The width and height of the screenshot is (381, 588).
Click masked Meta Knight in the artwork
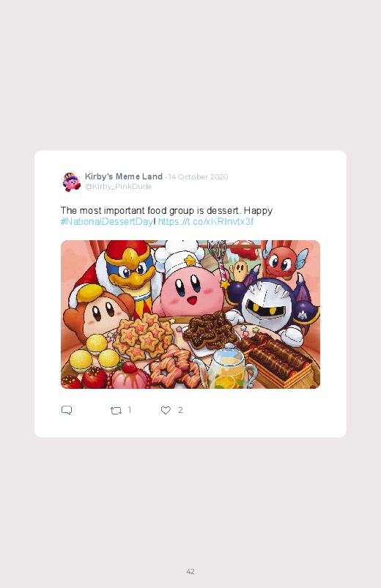pos(272,305)
